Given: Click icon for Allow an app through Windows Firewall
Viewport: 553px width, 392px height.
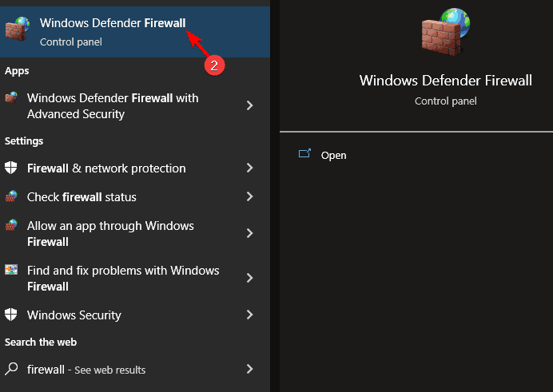Looking at the screenshot, I should pos(11,226).
